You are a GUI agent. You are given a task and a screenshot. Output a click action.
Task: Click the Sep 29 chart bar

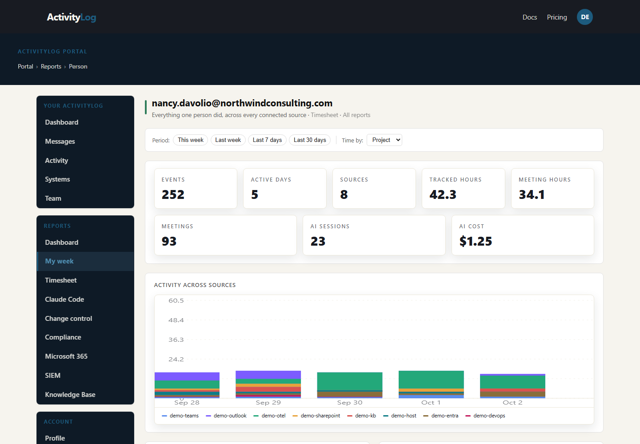[x=268, y=384]
